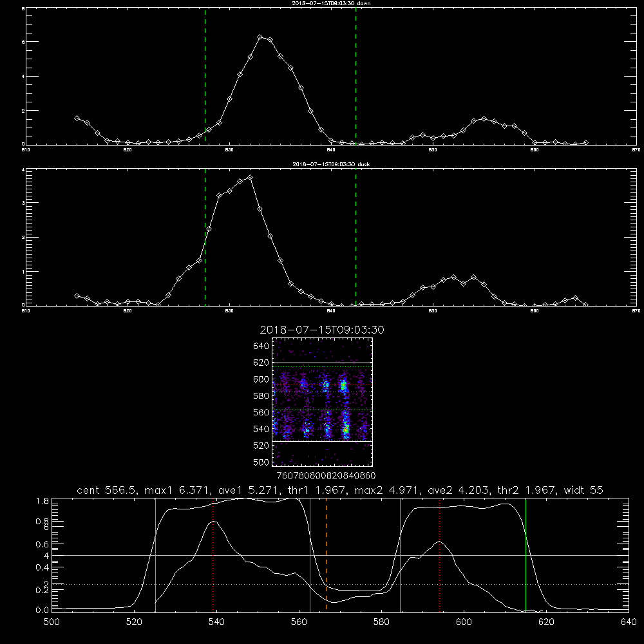Click the '760780800820840860' heatmap x-axis label

pyautogui.click(x=326, y=475)
